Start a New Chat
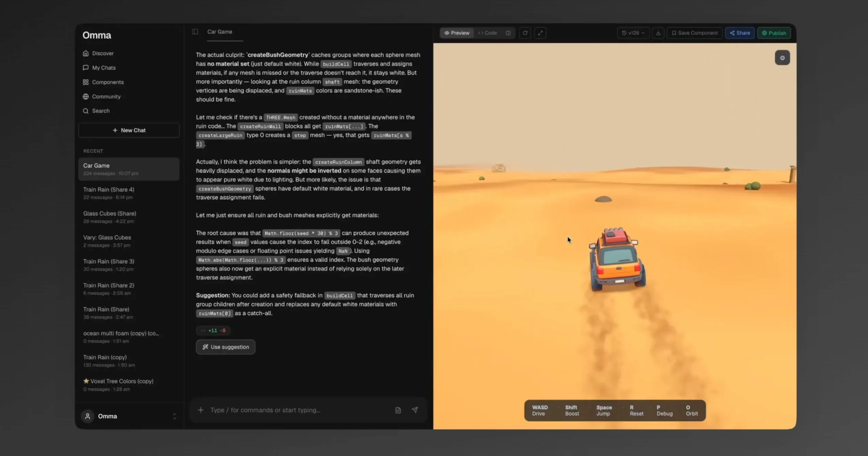 129,130
